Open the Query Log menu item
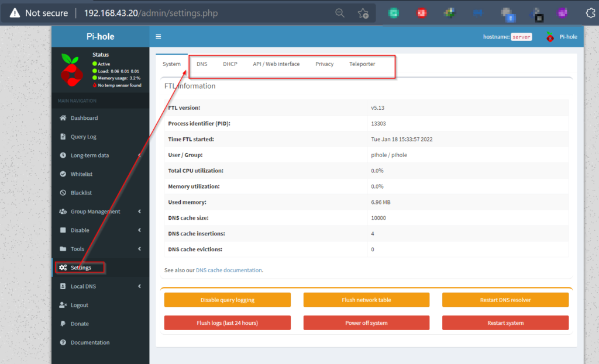Image resolution: width=599 pixels, height=364 pixels. [x=101, y=137]
